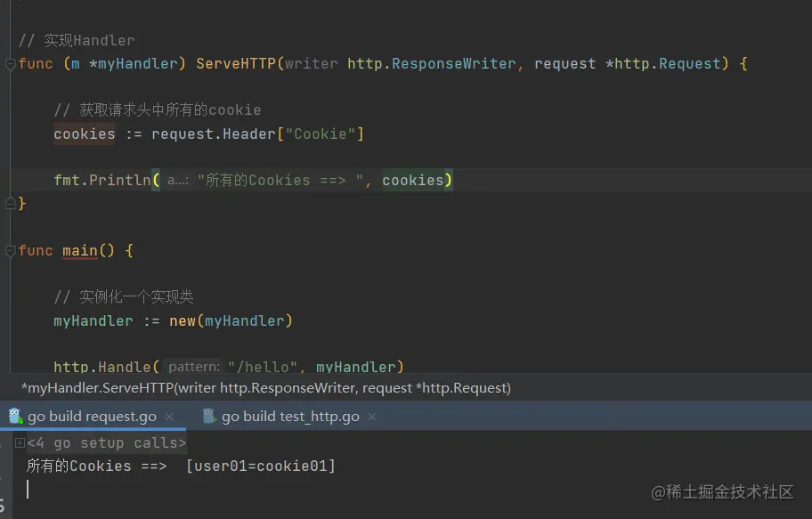Place cursor on empty console input line
Image resolution: width=812 pixels, height=519 pixels.
pos(28,490)
